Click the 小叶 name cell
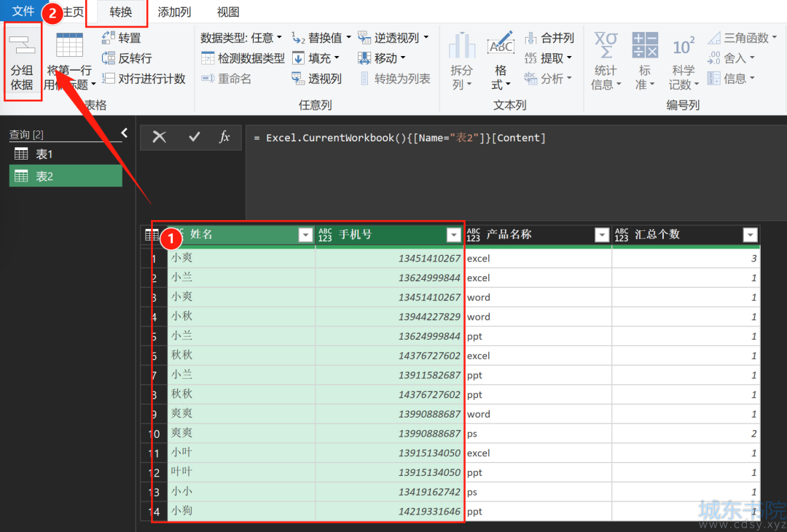This screenshot has width=787, height=532. pyautogui.click(x=241, y=453)
